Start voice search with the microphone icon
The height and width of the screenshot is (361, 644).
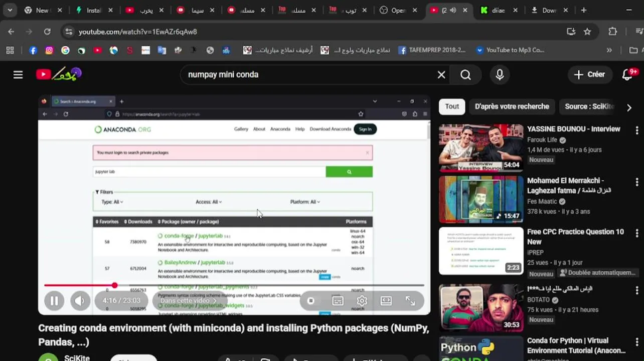[500, 75]
